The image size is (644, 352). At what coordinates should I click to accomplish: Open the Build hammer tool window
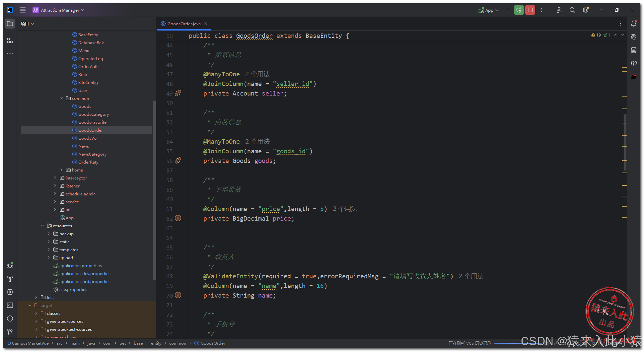point(10,279)
